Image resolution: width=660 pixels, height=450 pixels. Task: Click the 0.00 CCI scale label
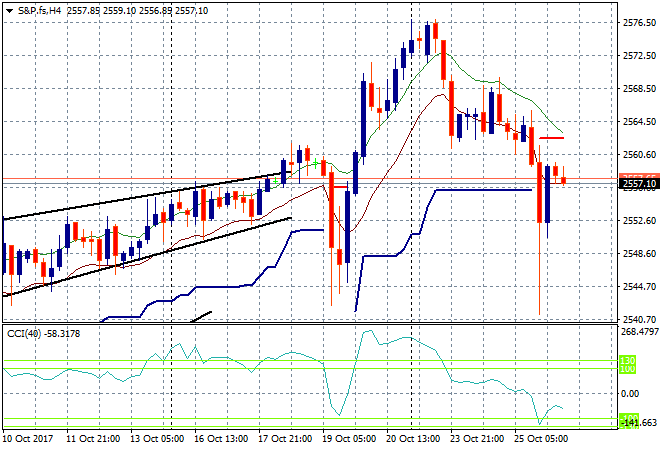[630, 394]
